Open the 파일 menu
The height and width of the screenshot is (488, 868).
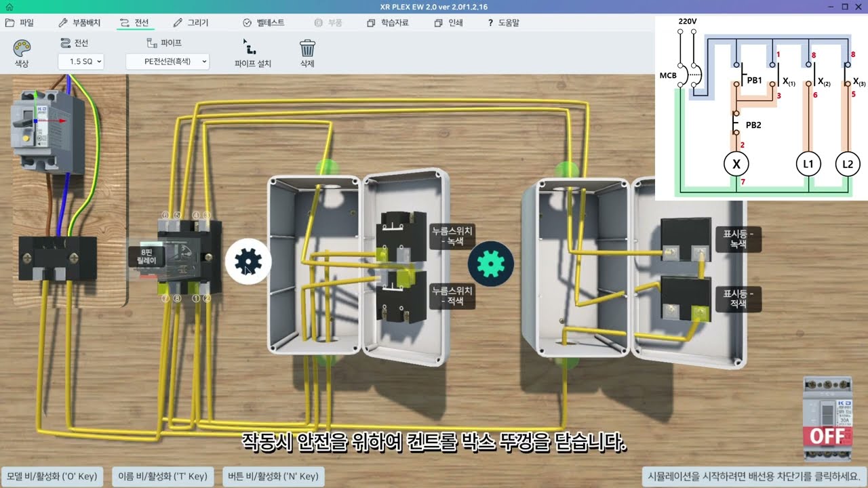coord(19,22)
